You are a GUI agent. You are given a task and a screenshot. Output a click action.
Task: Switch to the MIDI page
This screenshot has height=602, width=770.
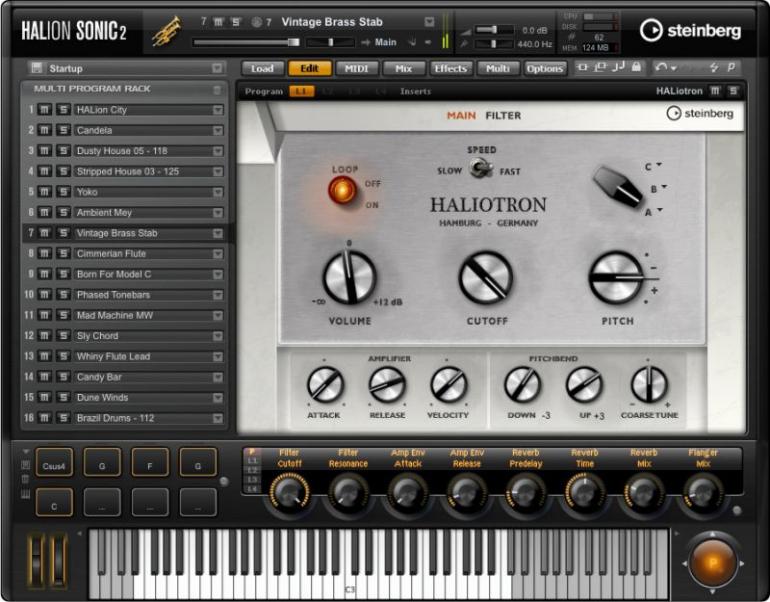[x=357, y=69]
